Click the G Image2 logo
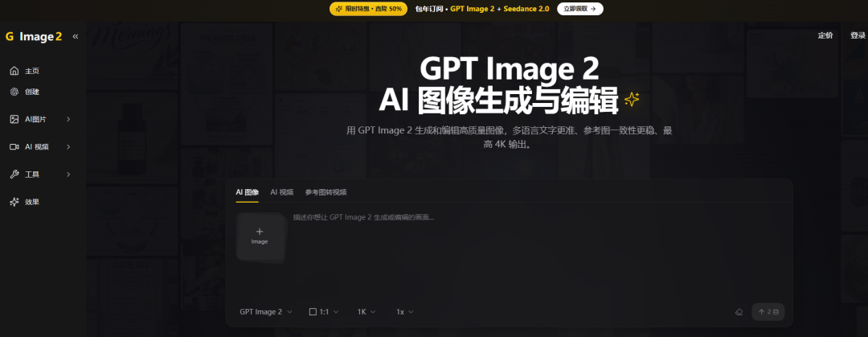This screenshot has height=337, width=868. pyautogui.click(x=34, y=36)
